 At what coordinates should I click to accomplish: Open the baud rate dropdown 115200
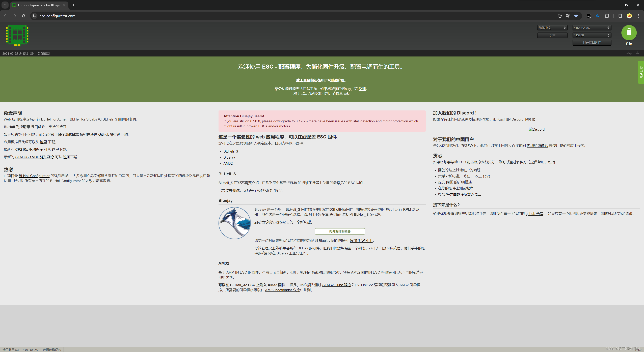(x=592, y=35)
